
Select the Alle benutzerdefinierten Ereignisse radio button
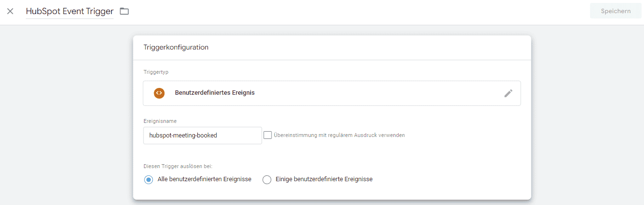click(x=148, y=179)
